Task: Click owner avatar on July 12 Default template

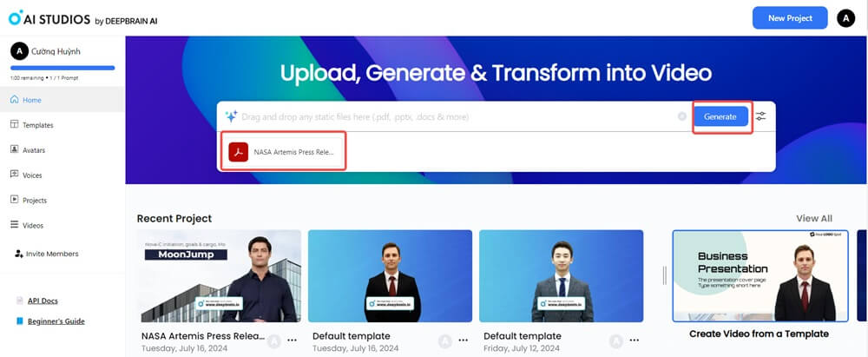Action: (615, 341)
